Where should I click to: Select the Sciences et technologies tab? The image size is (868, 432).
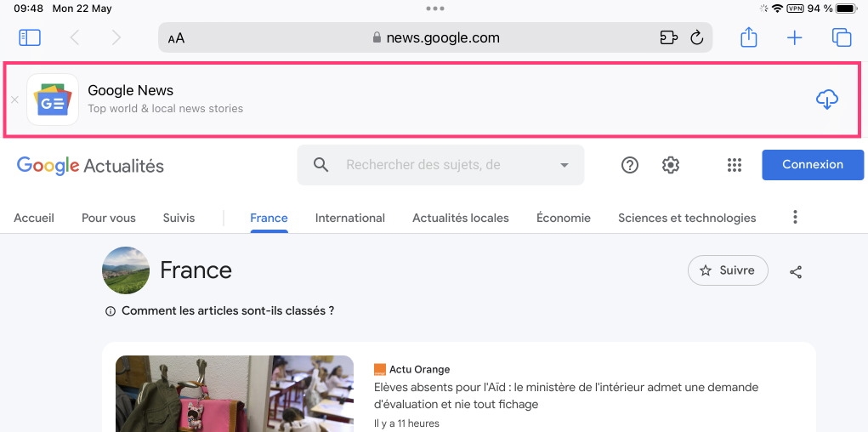click(687, 218)
